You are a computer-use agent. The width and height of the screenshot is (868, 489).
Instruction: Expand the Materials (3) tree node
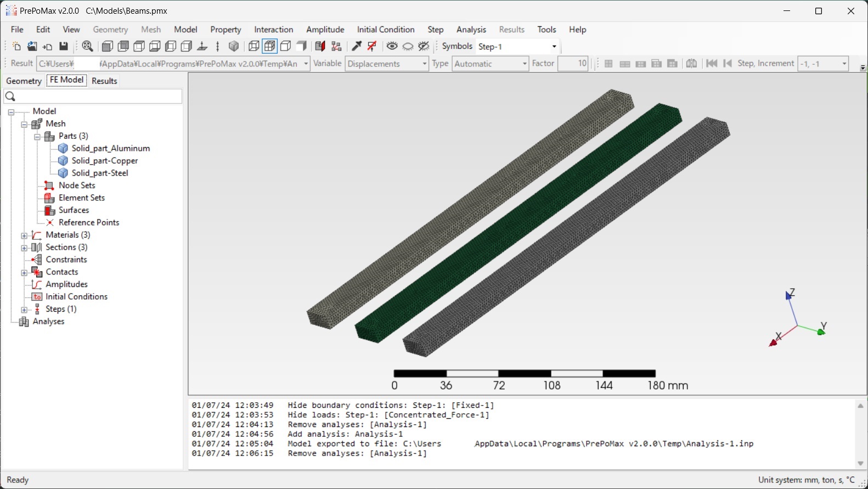tap(24, 236)
